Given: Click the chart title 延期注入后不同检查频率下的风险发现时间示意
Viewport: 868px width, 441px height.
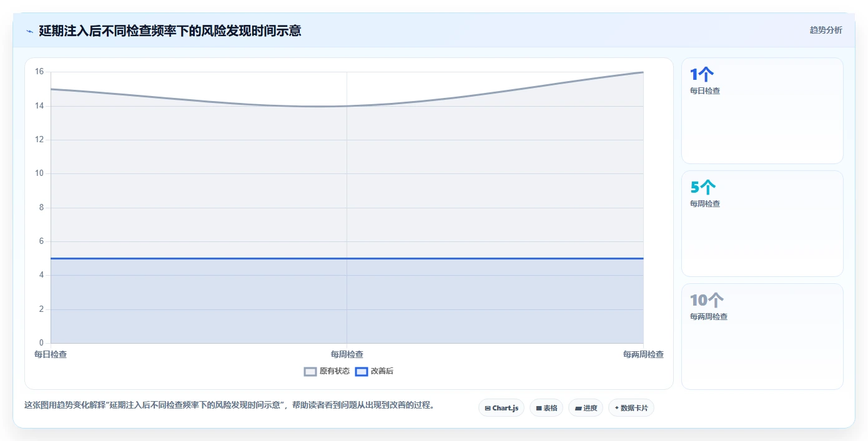Looking at the screenshot, I should tap(170, 31).
